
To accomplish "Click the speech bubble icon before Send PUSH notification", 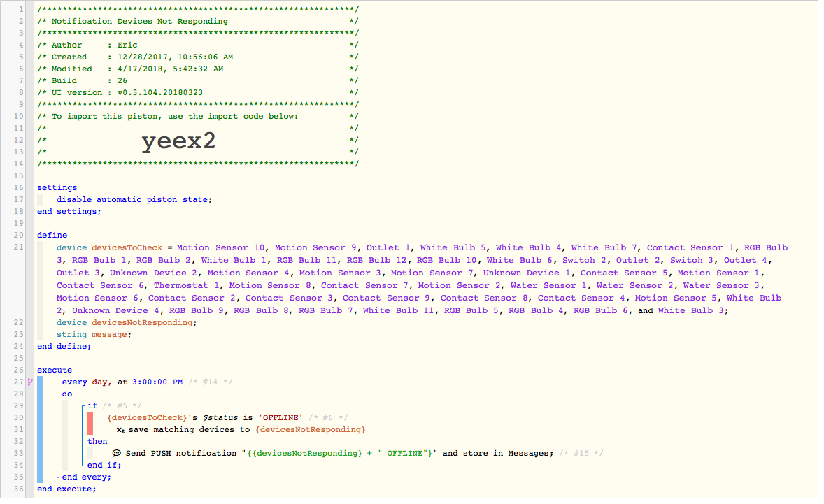I will click(x=117, y=453).
